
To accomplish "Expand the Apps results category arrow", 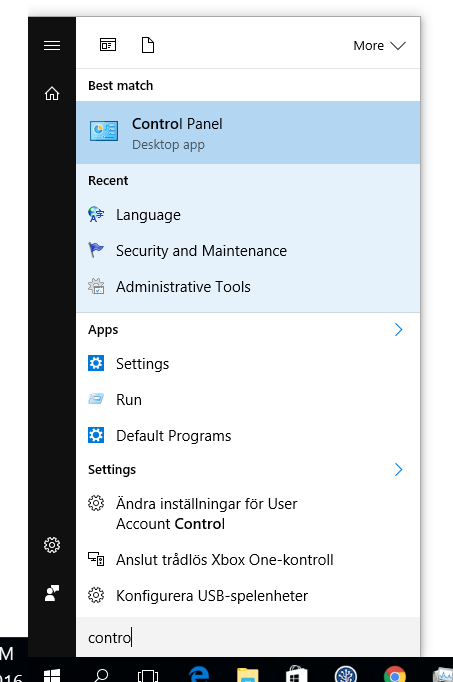I will pyautogui.click(x=399, y=330).
